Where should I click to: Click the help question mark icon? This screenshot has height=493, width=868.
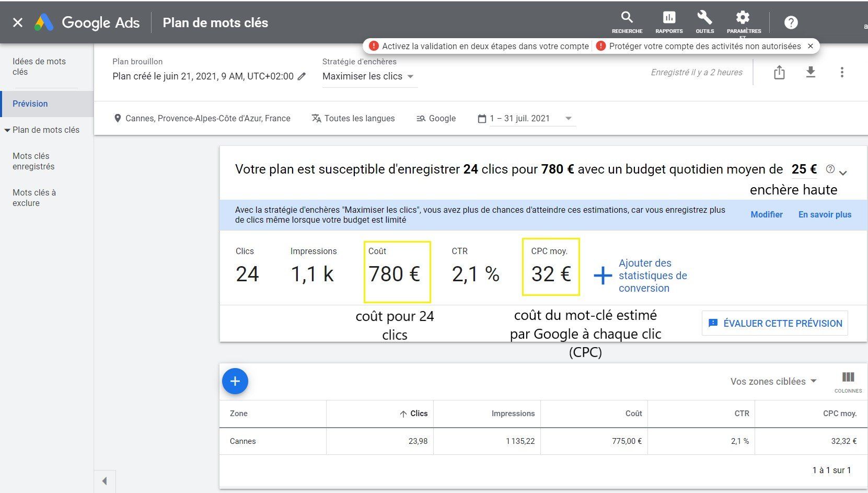[x=791, y=22]
